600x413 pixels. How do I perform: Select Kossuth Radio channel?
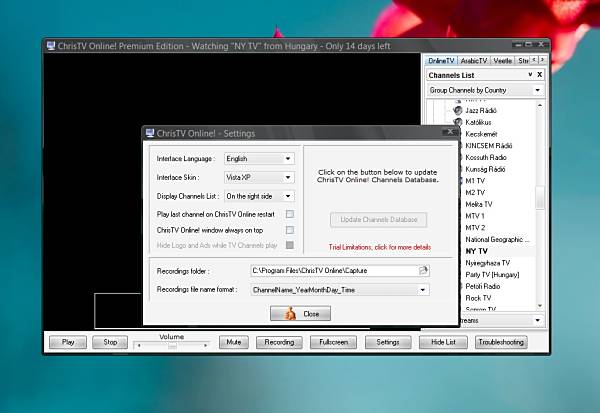pyautogui.click(x=486, y=158)
